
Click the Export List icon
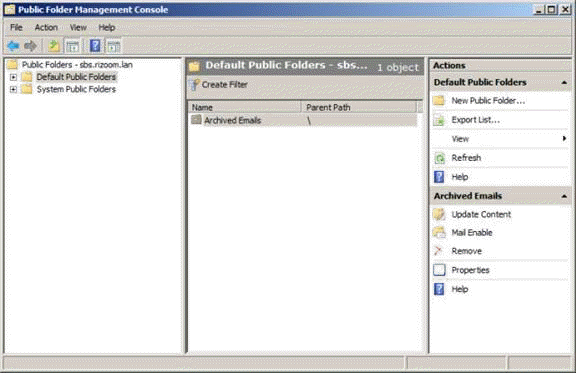439,120
